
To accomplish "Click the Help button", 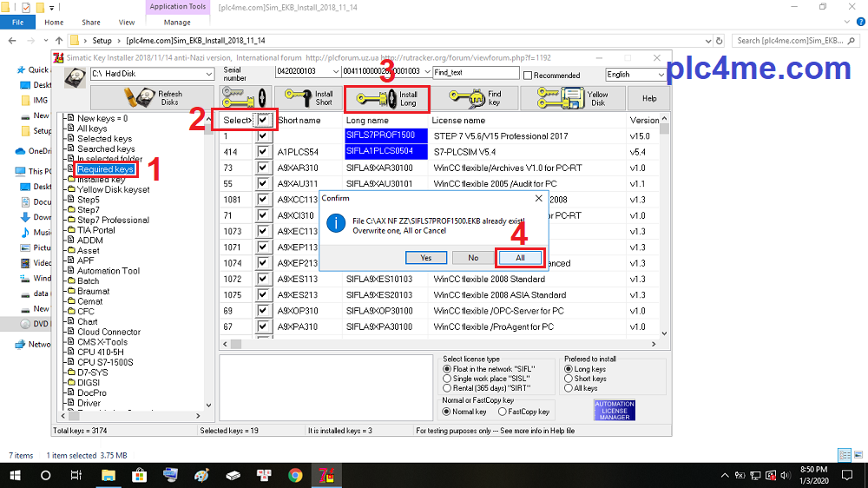I will [648, 98].
